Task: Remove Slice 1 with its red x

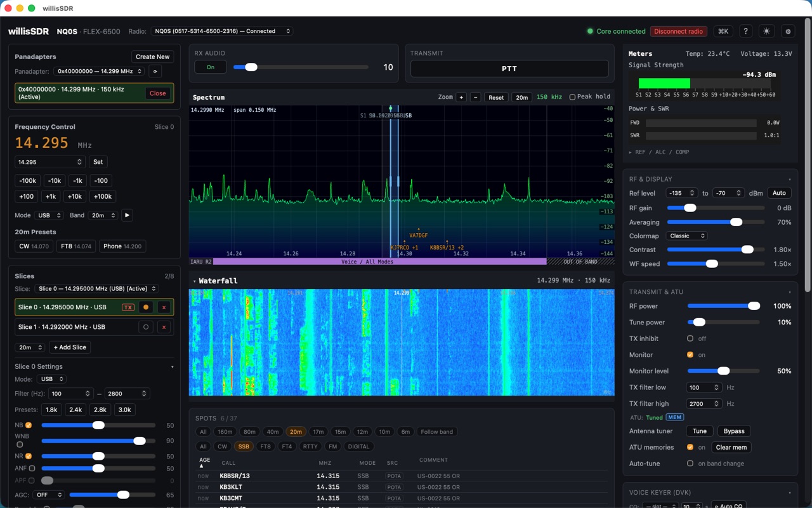Action: [x=164, y=327]
